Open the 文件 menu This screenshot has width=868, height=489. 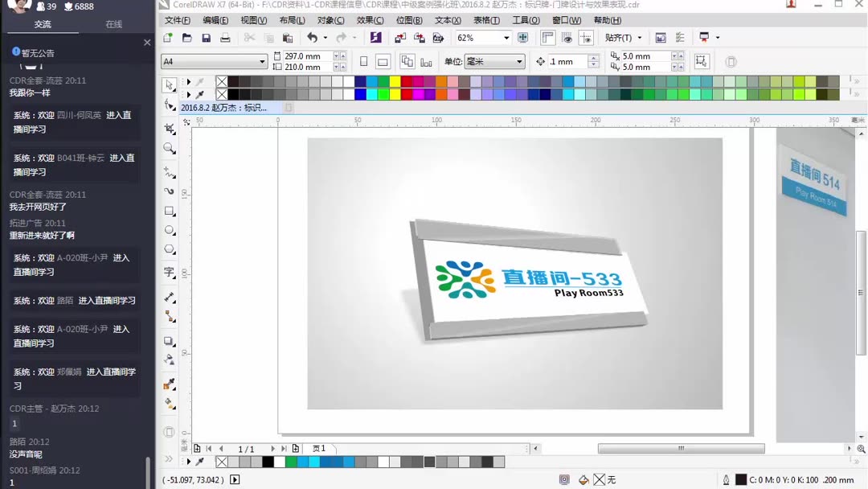click(x=177, y=20)
